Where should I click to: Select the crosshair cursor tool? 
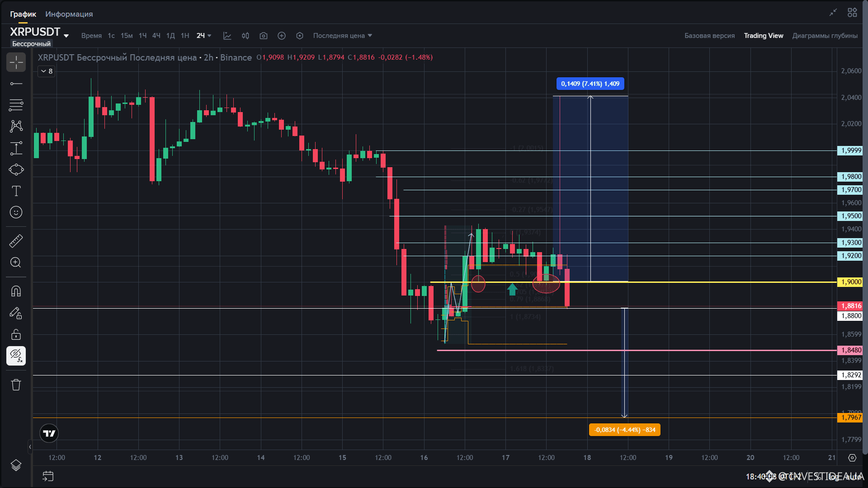click(x=16, y=62)
